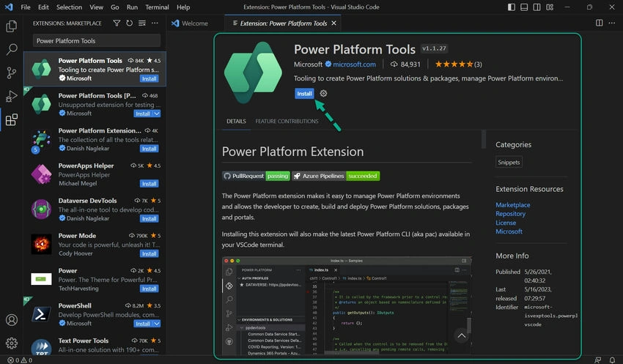Click the manage gear beside Install button
Screen dimensions: 623x364
tap(323, 93)
